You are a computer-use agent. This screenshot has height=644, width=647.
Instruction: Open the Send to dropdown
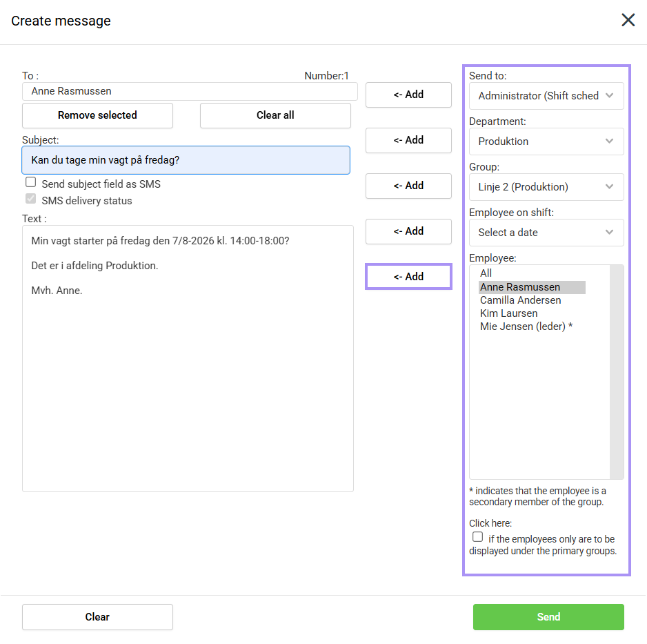pos(546,96)
